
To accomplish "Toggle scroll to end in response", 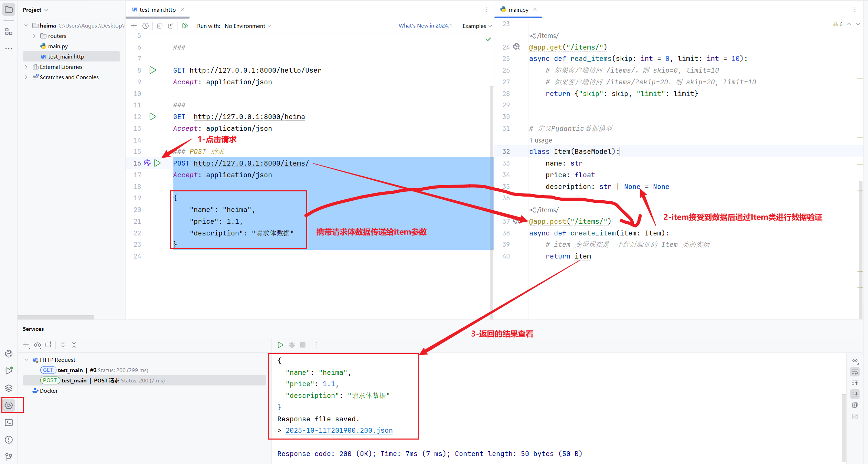I will pyautogui.click(x=855, y=394).
